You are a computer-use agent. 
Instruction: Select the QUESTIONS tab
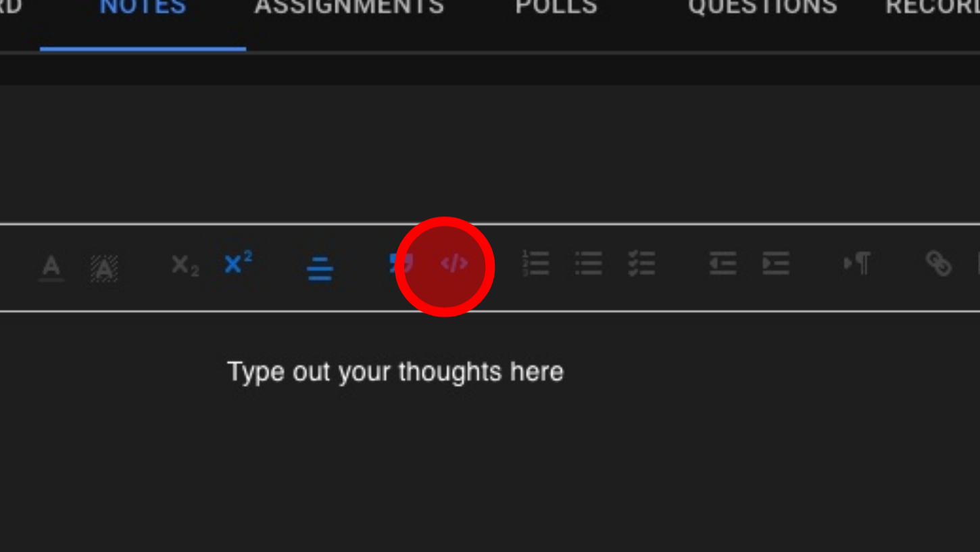[762, 7]
